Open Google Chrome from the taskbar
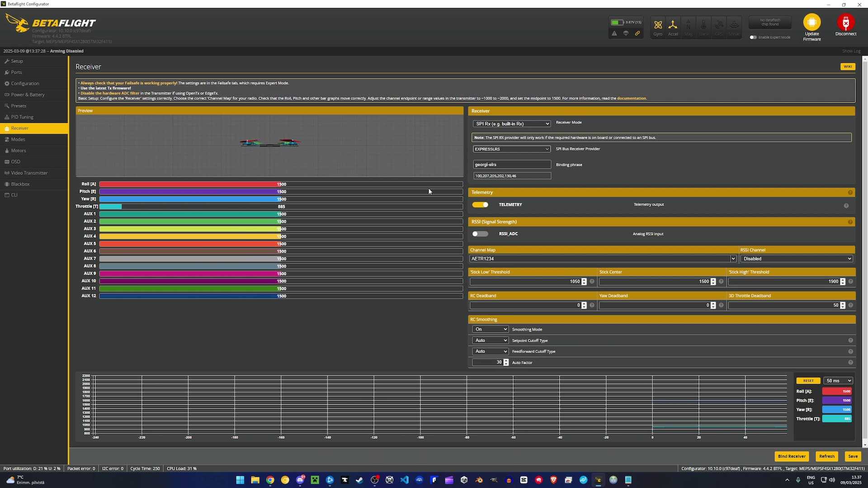 click(270, 480)
